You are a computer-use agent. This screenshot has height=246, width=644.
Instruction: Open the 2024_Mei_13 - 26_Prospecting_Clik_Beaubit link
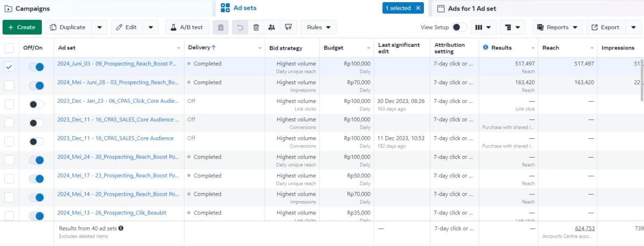pyautogui.click(x=113, y=213)
